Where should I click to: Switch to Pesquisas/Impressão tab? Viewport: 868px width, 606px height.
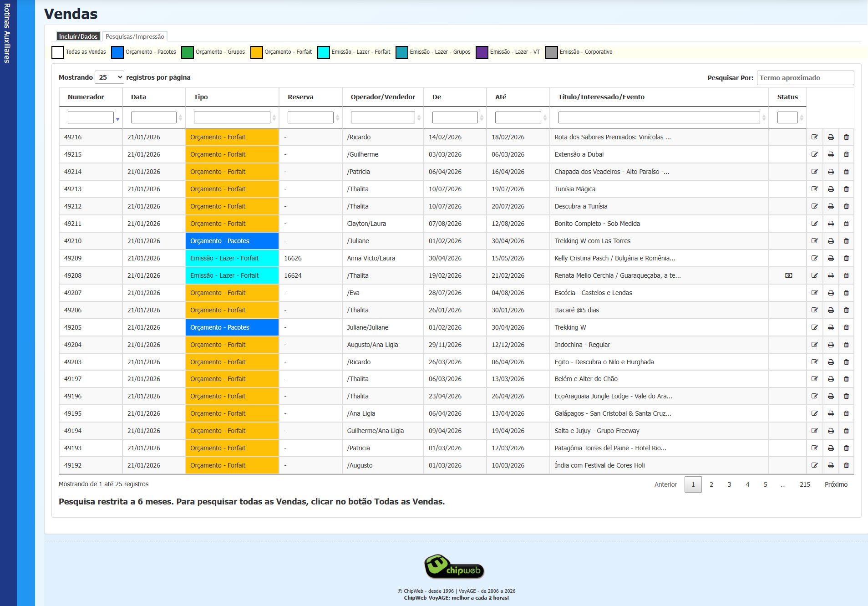(x=135, y=36)
